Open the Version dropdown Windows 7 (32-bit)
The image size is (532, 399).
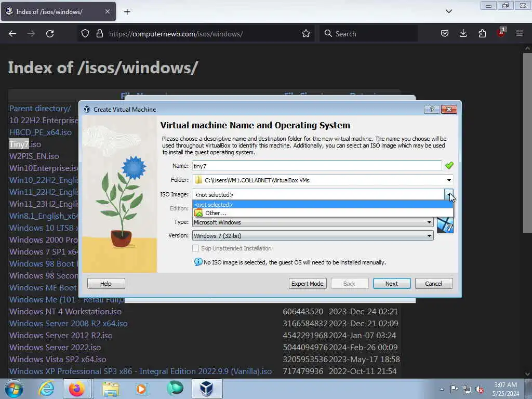(313, 236)
